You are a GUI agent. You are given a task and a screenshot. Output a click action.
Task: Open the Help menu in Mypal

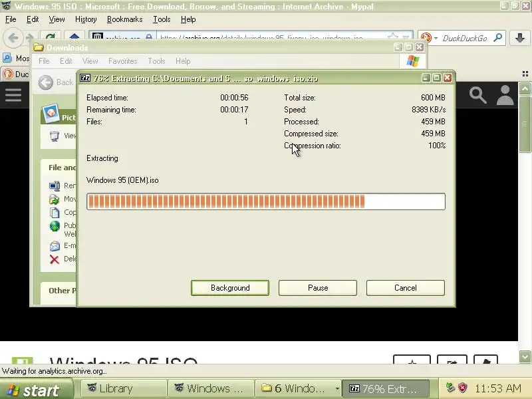[188, 19]
